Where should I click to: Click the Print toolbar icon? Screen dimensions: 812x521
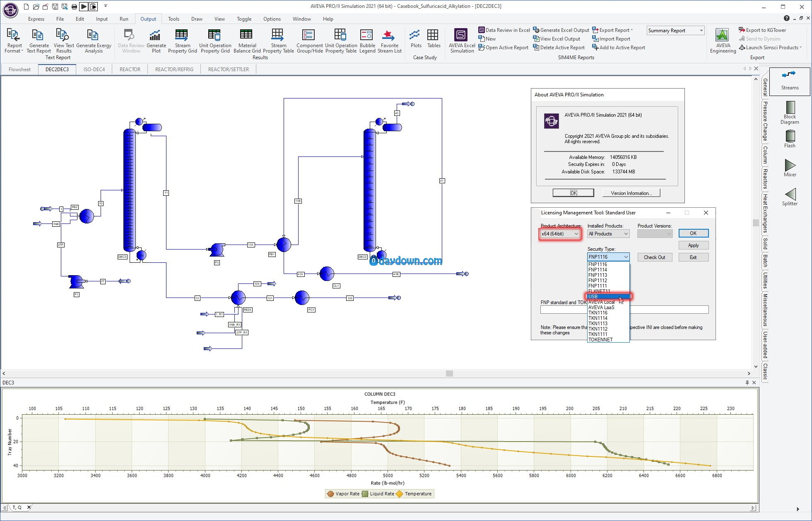[74, 7]
